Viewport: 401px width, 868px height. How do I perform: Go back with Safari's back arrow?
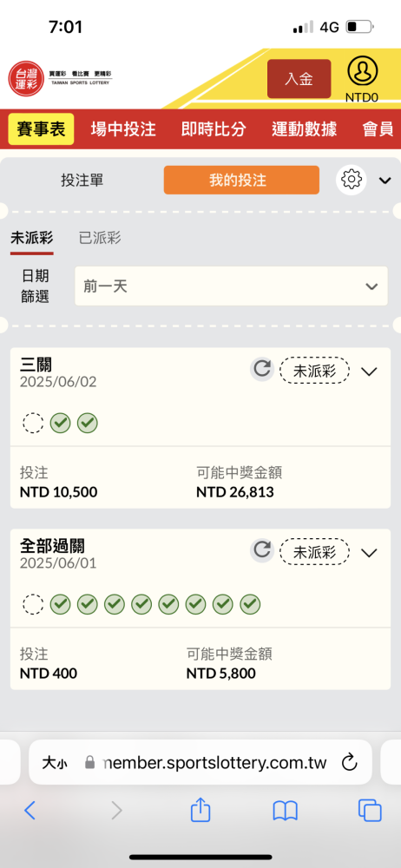[x=30, y=811]
